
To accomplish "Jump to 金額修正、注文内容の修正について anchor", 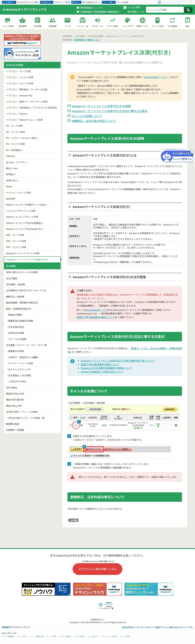I will click(x=94, y=121).
